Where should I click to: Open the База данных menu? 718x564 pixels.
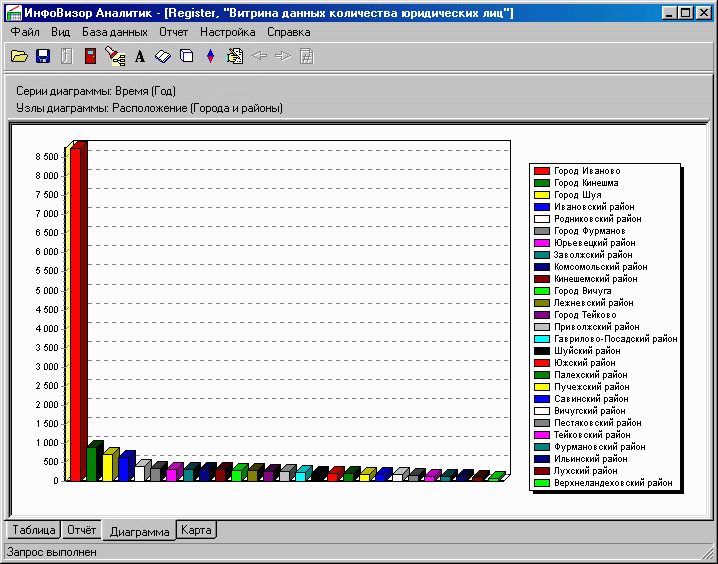[115, 32]
